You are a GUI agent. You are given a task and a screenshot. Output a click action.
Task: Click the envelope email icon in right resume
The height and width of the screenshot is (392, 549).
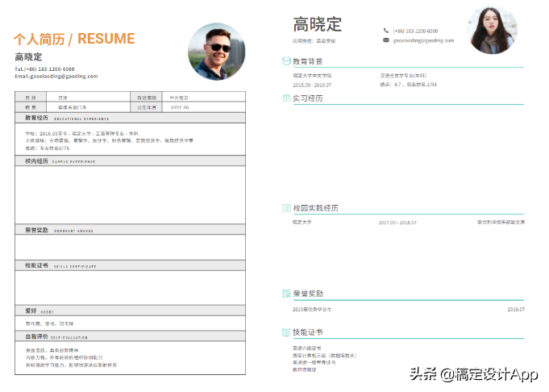(x=386, y=40)
